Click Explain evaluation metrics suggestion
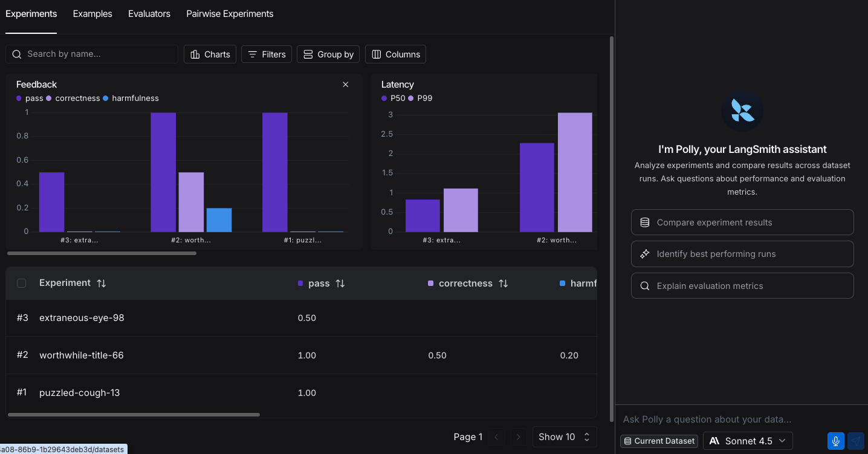This screenshot has height=454, width=868. pyautogui.click(x=742, y=285)
